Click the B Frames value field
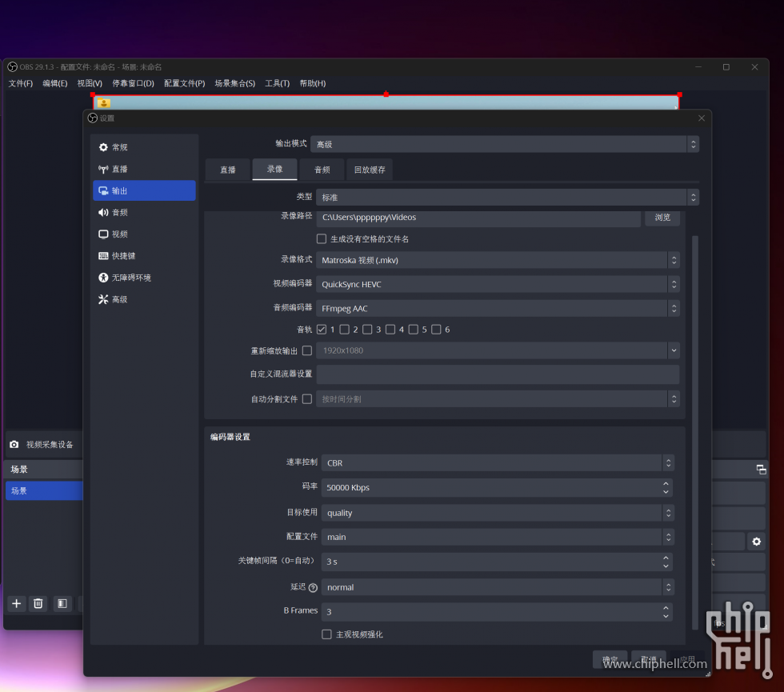 (497, 611)
